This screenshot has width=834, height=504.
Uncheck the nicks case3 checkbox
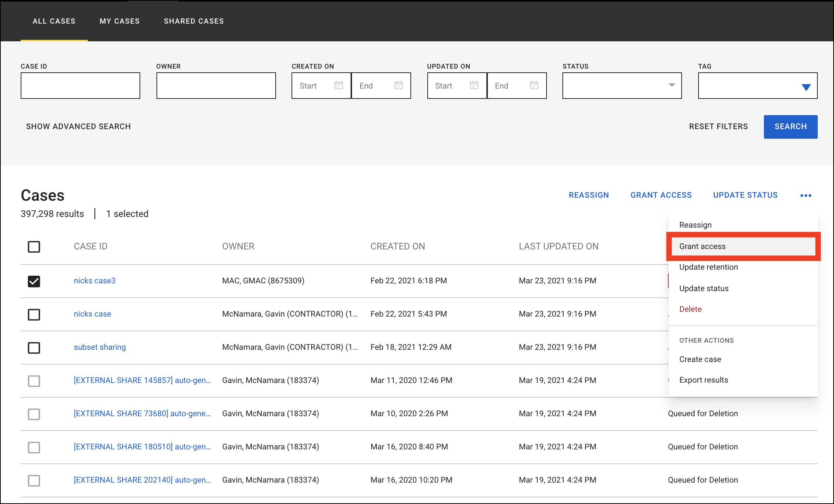[34, 281]
